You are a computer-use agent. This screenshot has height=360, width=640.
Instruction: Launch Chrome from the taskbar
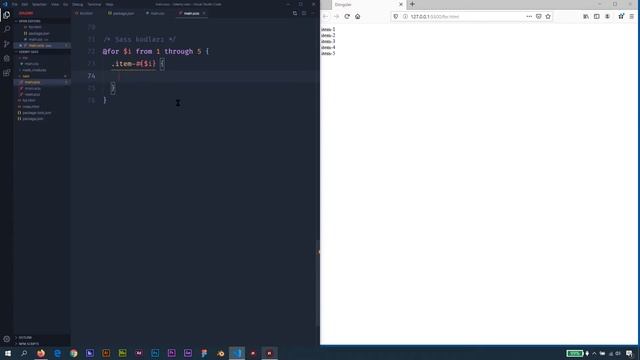coord(73,353)
